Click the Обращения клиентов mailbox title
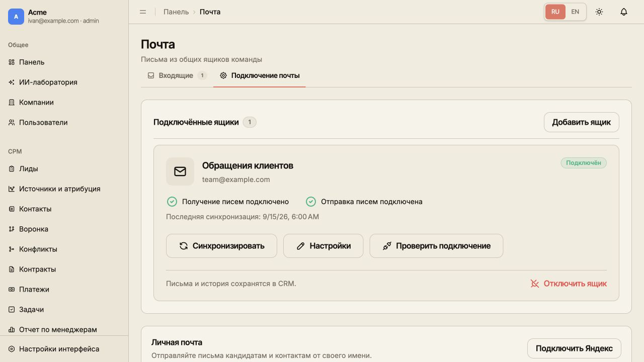Image resolution: width=644 pixels, height=362 pixels. pyautogui.click(x=248, y=165)
